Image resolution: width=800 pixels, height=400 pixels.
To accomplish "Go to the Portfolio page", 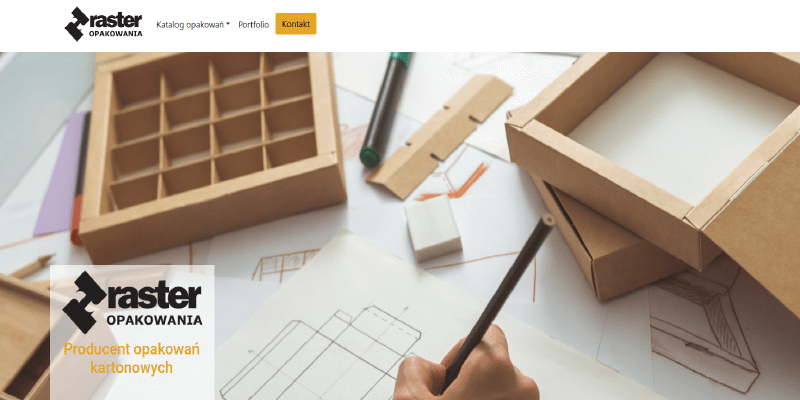I will tap(254, 24).
